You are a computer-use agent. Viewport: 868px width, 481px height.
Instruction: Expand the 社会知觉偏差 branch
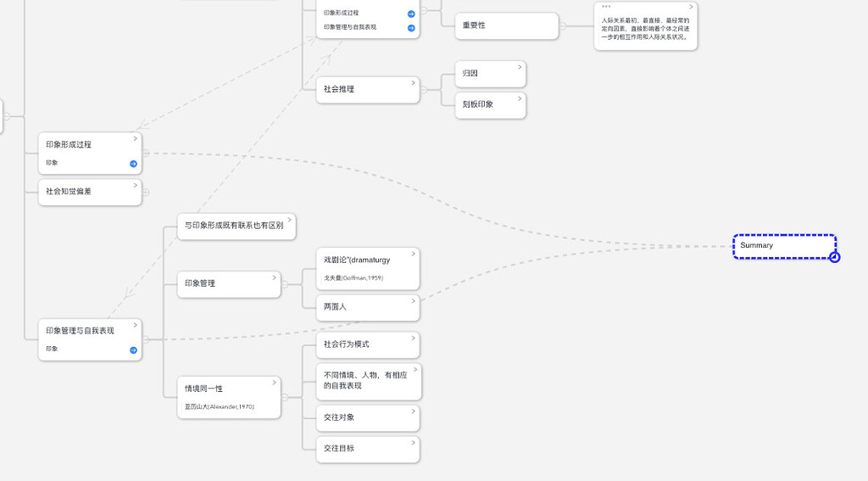[x=146, y=192]
